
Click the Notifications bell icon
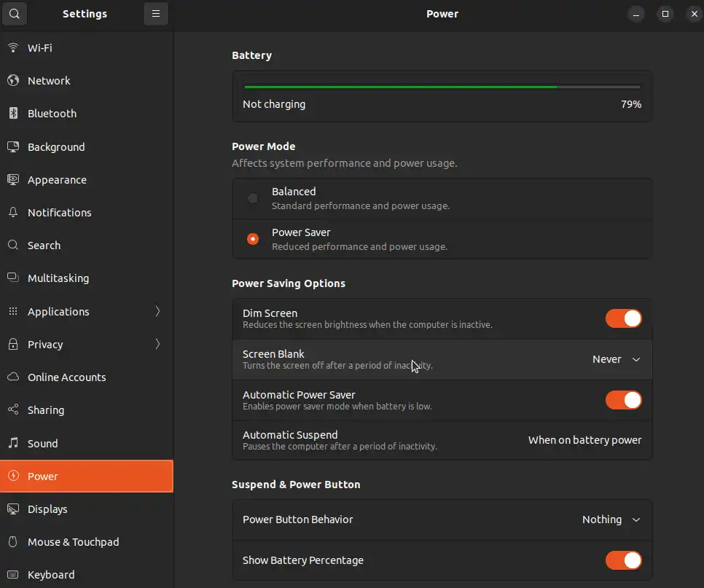point(13,213)
